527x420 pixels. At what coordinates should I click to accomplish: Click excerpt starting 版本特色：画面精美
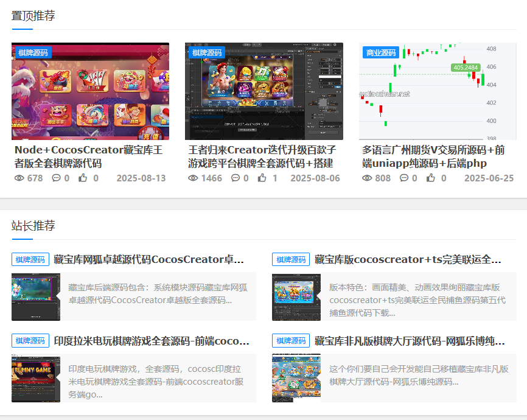pyautogui.click(x=417, y=300)
